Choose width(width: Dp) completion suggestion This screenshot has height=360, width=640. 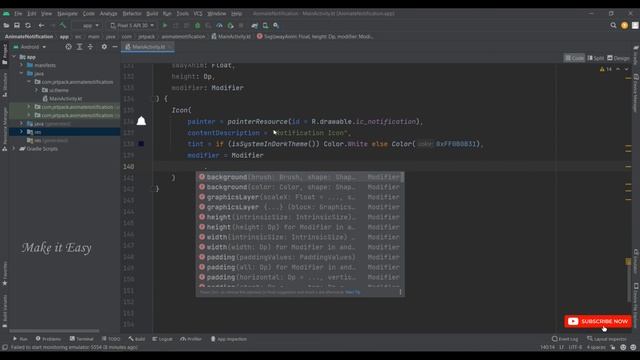point(300,247)
